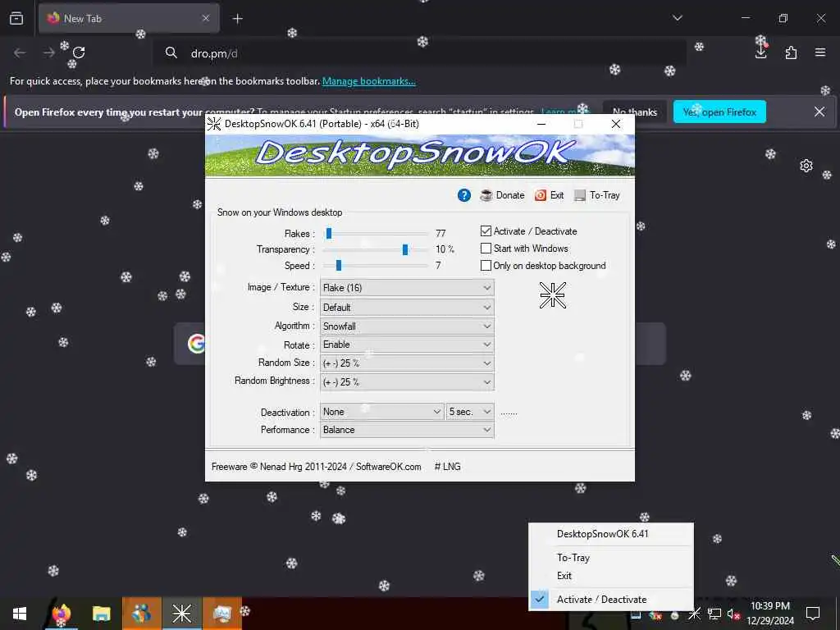The width and height of the screenshot is (840, 630).
Task: Expand the Performance dropdown showing Balance
Action: [407, 430]
